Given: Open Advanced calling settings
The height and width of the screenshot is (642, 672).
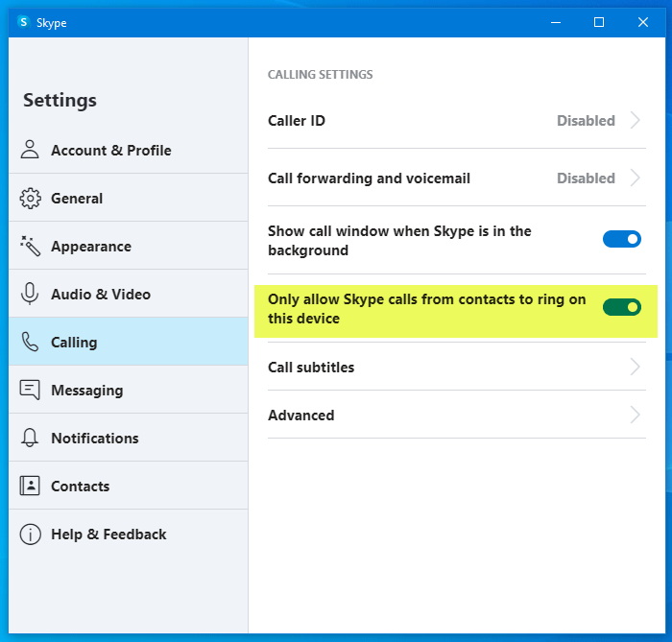Looking at the screenshot, I should (456, 415).
